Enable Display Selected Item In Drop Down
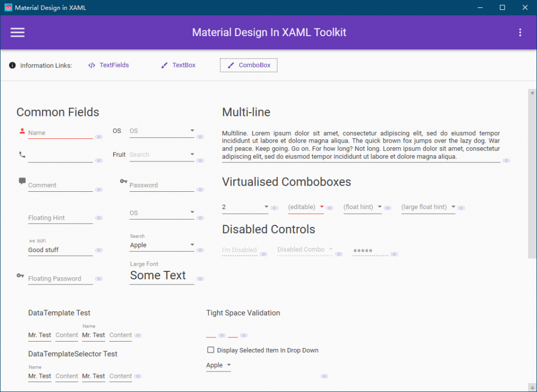Image resolution: width=537 pixels, height=392 pixels. [x=210, y=350]
